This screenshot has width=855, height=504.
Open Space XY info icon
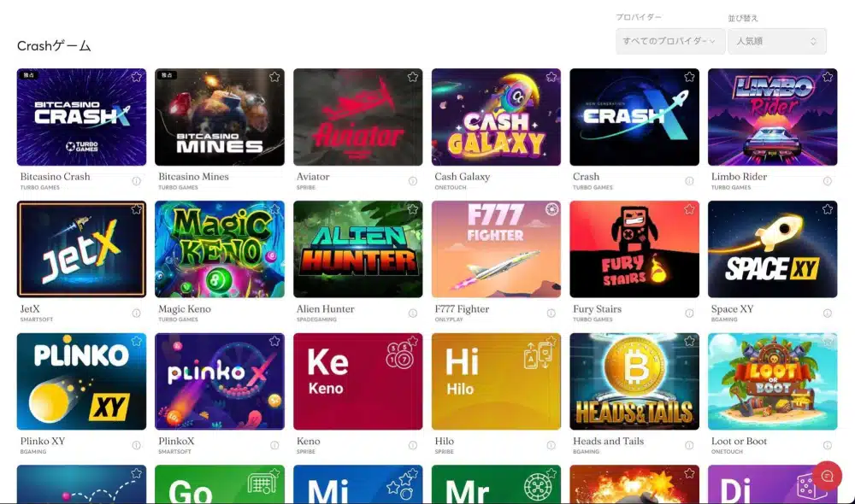(x=827, y=314)
